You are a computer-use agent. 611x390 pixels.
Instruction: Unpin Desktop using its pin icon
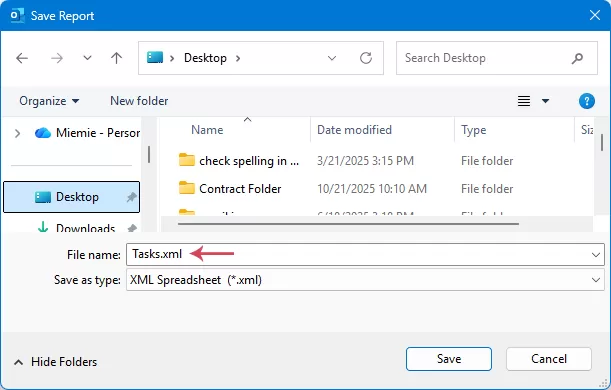click(132, 197)
